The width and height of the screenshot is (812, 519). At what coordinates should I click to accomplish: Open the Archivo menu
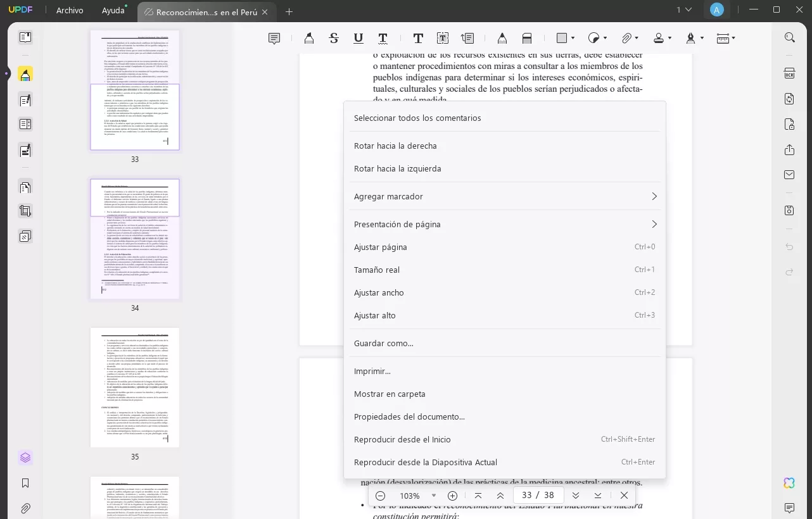tap(70, 11)
